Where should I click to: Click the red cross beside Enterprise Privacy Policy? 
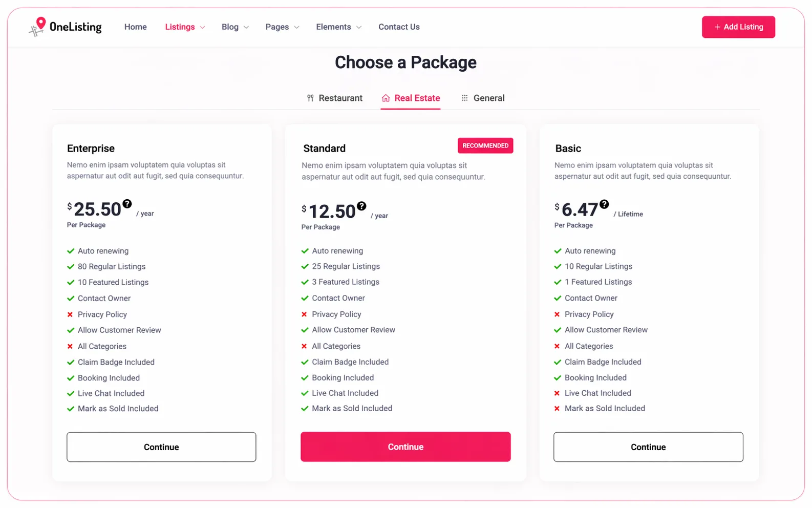point(70,314)
